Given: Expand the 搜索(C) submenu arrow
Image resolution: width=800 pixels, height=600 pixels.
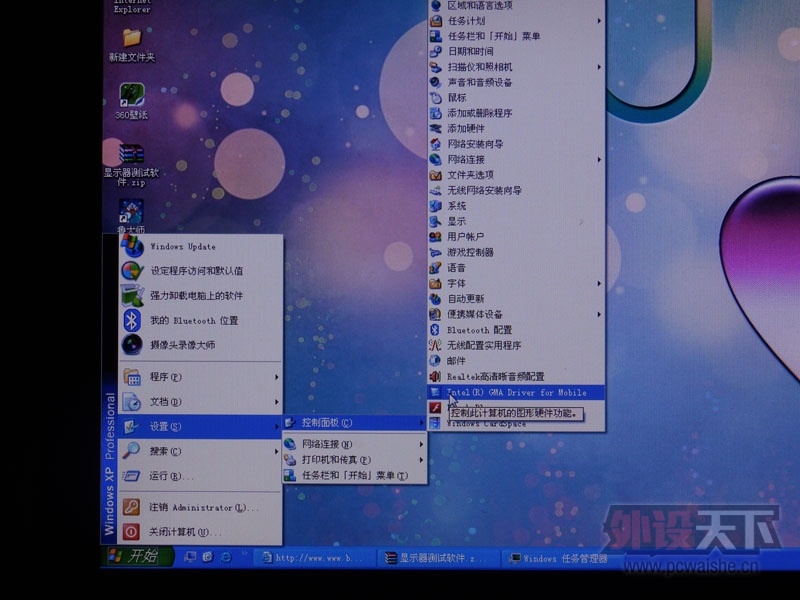Looking at the screenshot, I should [x=277, y=451].
